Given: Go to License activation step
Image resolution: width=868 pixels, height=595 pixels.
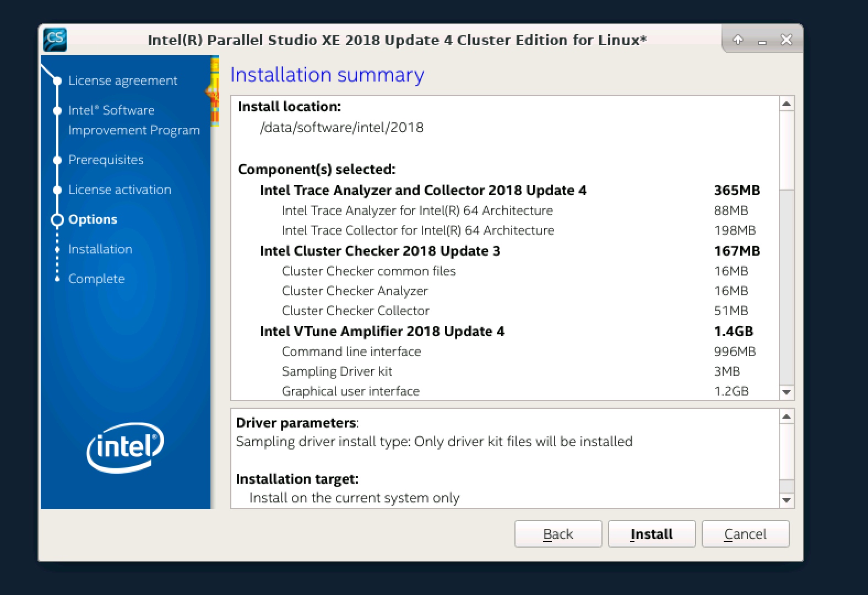Looking at the screenshot, I should pyautogui.click(x=120, y=190).
